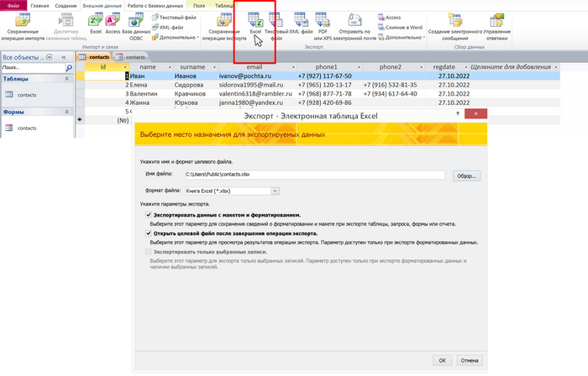Collapse the Forms group
Screen dimensions: 588x376
[66, 112]
